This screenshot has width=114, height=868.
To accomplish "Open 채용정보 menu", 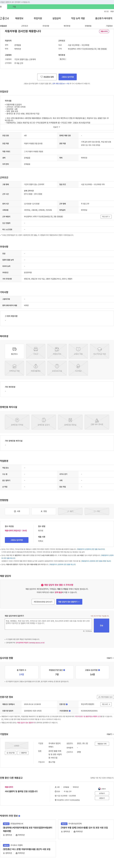I will click(x=19, y=18).
